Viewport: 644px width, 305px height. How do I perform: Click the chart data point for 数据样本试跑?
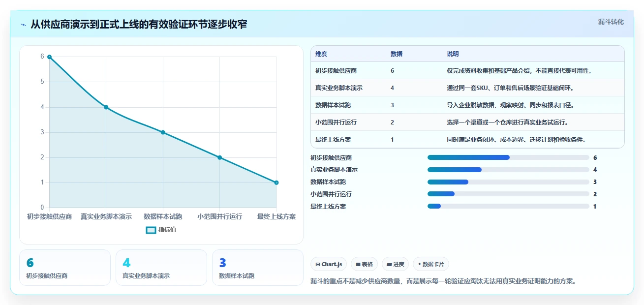click(x=163, y=132)
